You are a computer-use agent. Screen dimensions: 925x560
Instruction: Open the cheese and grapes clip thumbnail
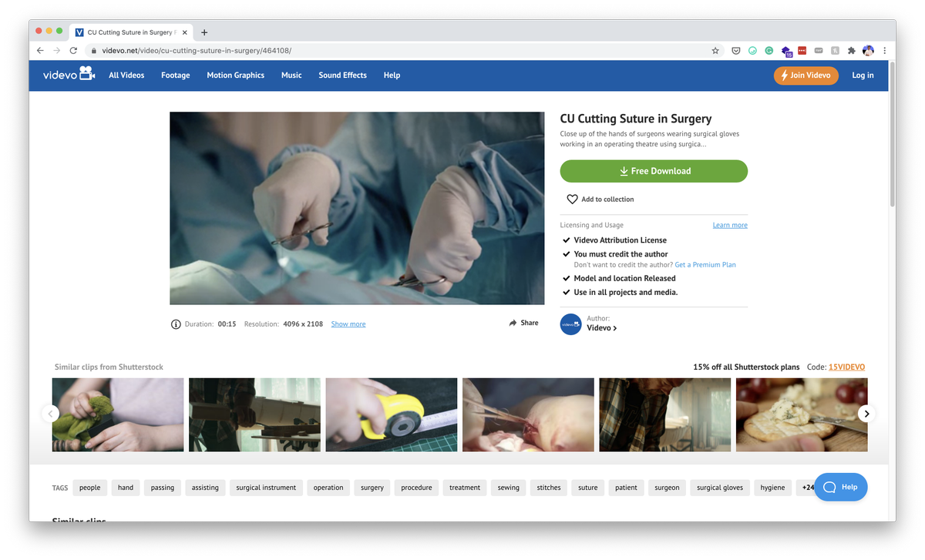pos(802,414)
